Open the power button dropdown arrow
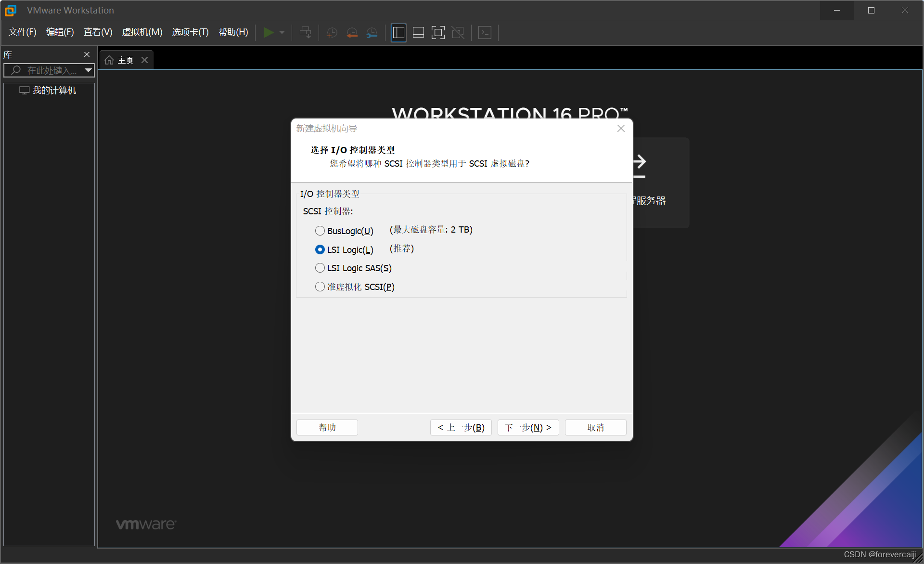 [282, 33]
